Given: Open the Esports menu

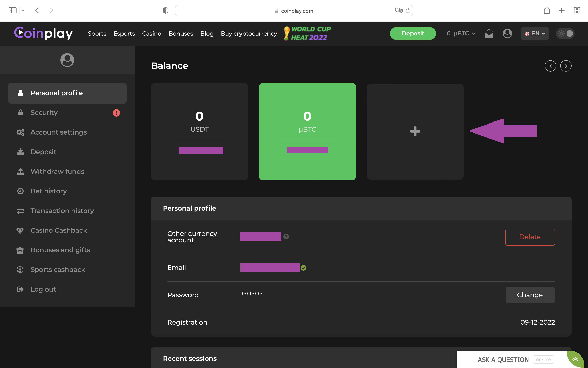Looking at the screenshot, I should pyautogui.click(x=124, y=34).
